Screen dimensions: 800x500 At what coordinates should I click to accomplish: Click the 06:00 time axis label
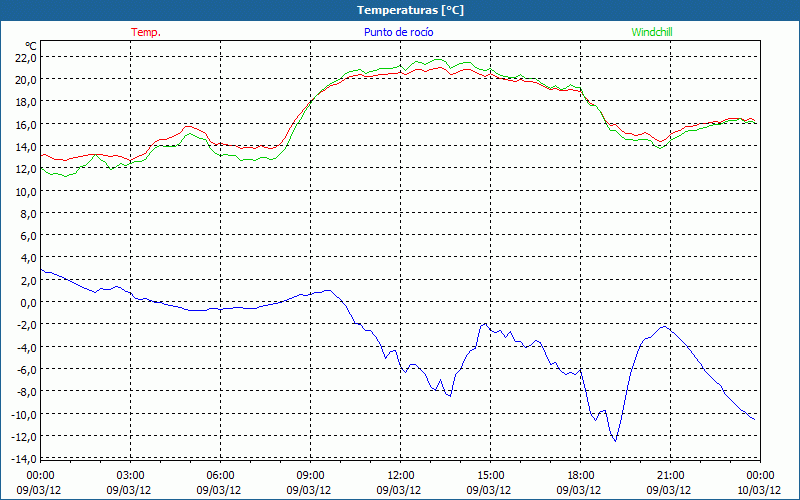tap(220, 476)
